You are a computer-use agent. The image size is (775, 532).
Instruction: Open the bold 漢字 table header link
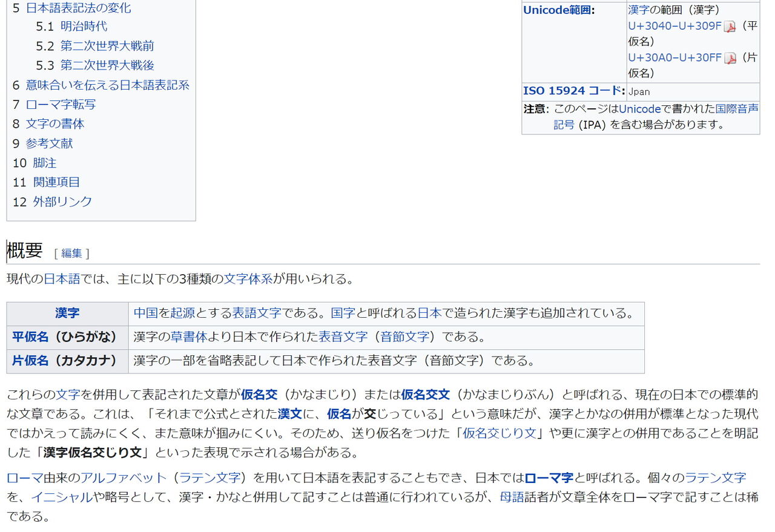tap(67, 314)
